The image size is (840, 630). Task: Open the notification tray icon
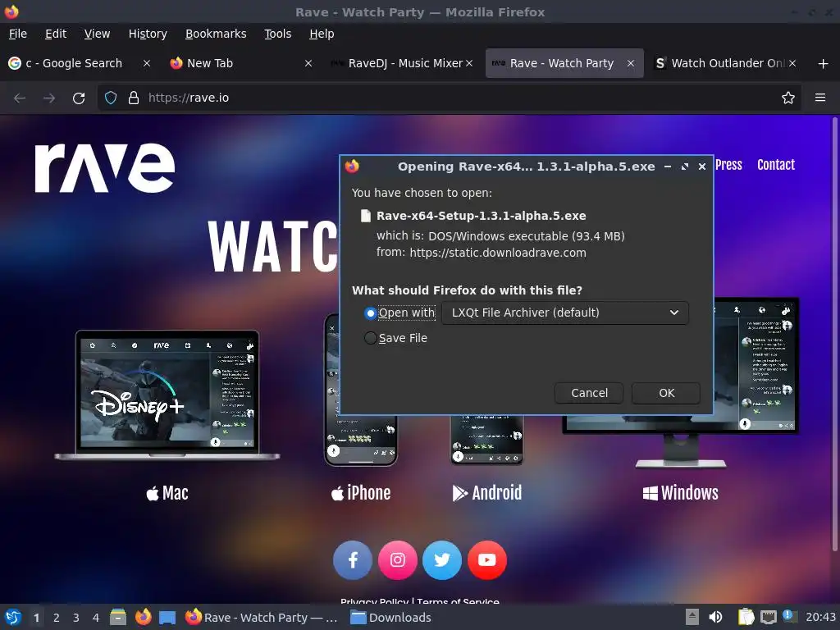coord(789,617)
